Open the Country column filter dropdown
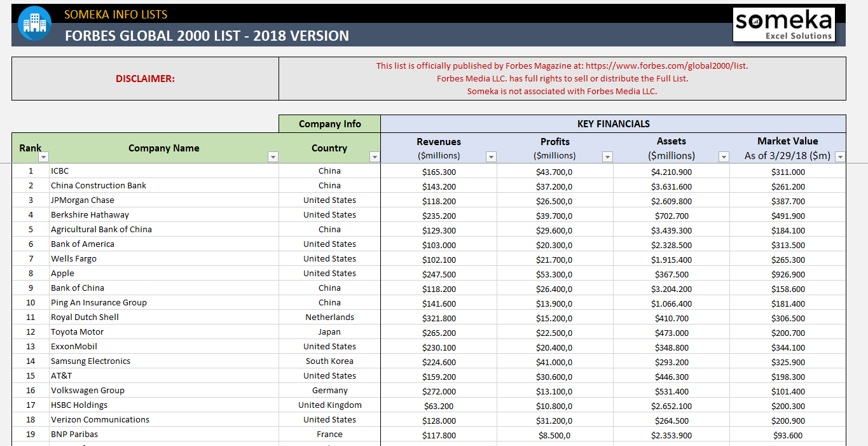This screenshot has height=446, width=868. [x=375, y=157]
